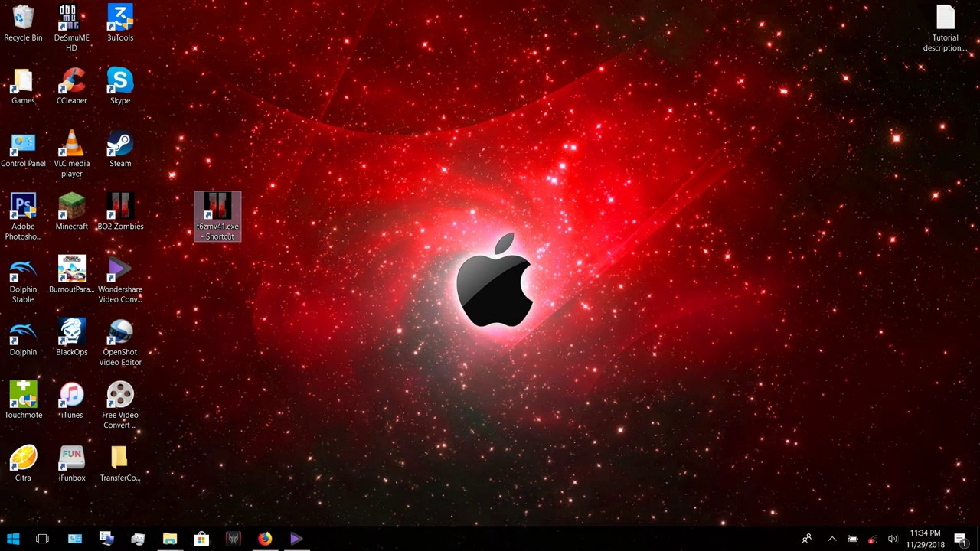Image resolution: width=980 pixels, height=551 pixels.
Task: Open the Recycle Bin icon
Action: click(23, 23)
